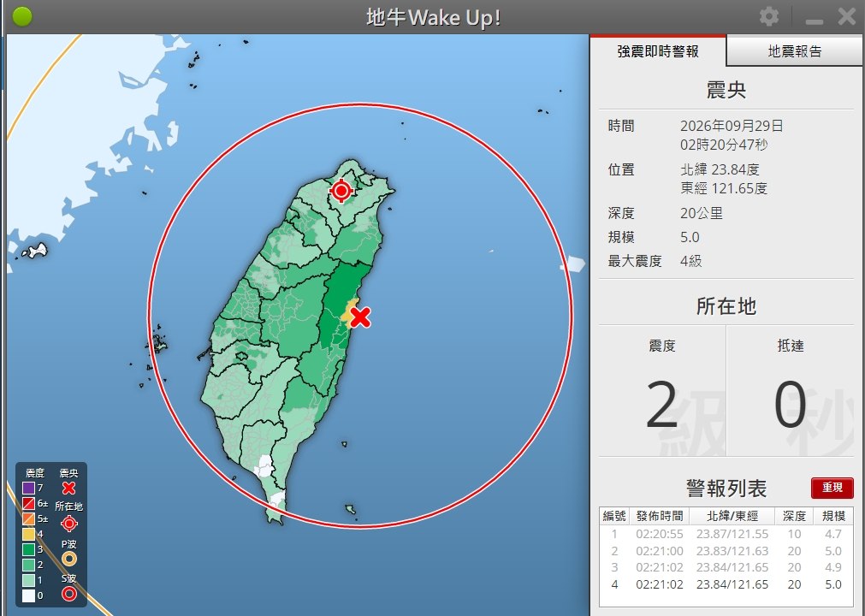Click the light green intensity 1 legend swatch
865x616 pixels.
pyautogui.click(x=29, y=581)
